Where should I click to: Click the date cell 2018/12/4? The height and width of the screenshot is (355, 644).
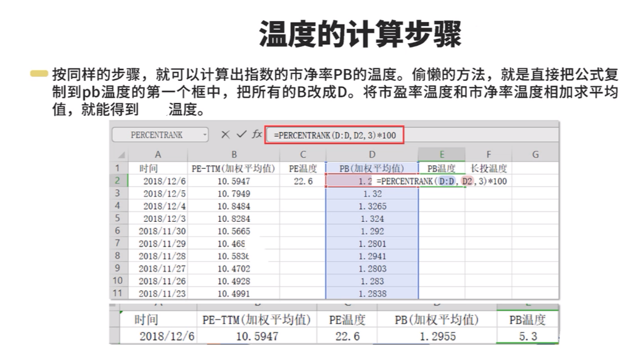tap(158, 206)
